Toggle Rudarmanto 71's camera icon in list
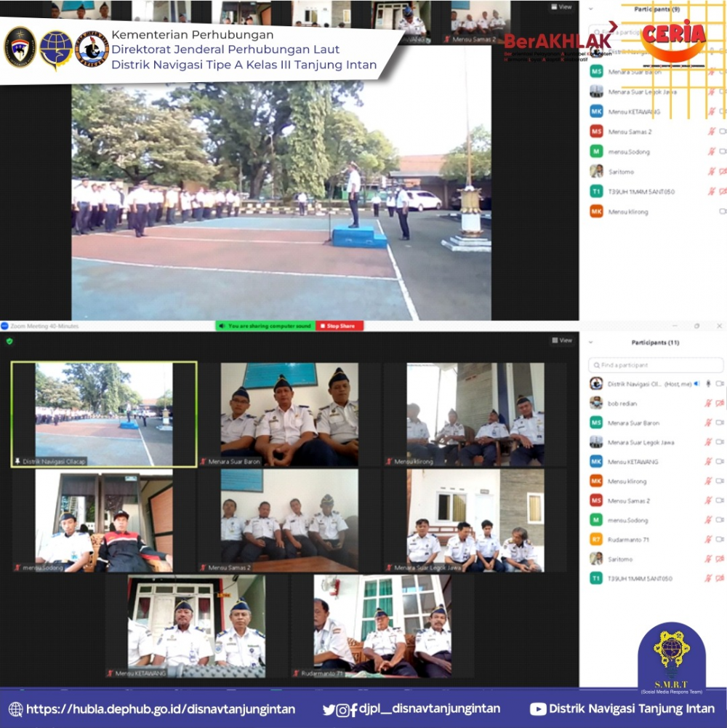This screenshot has width=727, height=728. tap(720, 540)
